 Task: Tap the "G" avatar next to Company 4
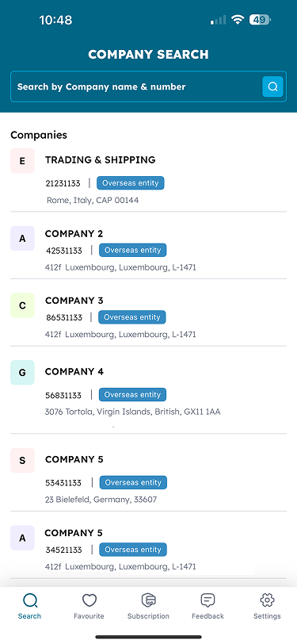[22, 373]
